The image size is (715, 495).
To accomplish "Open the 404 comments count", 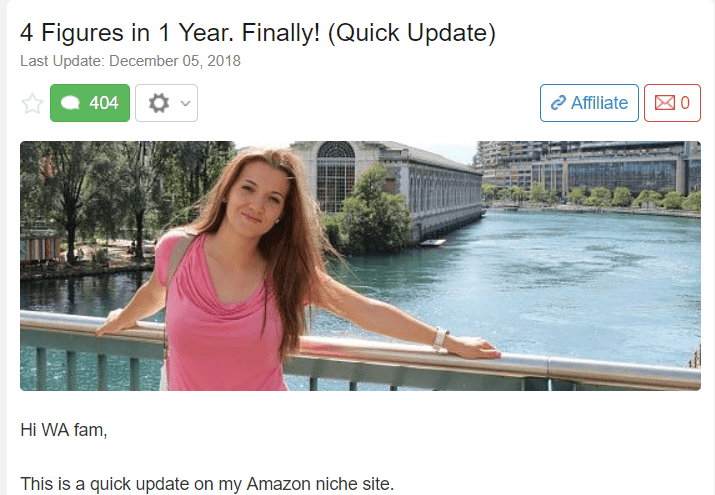I will point(90,103).
